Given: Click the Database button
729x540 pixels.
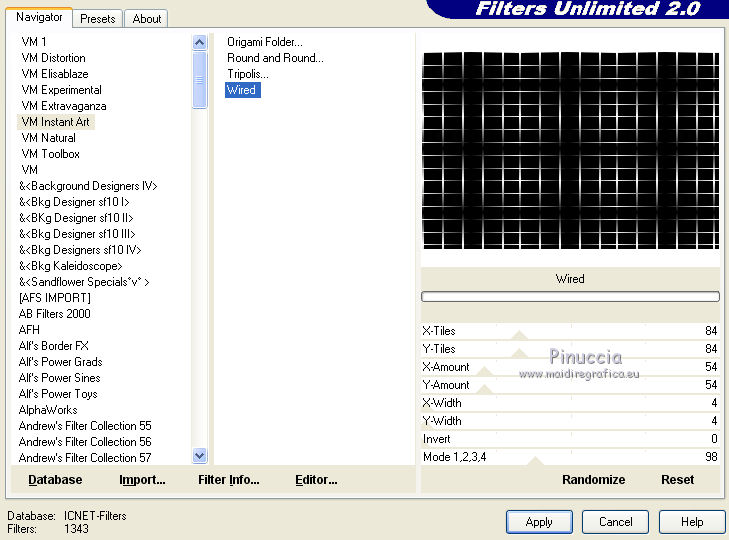Looking at the screenshot, I should (x=55, y=480).
